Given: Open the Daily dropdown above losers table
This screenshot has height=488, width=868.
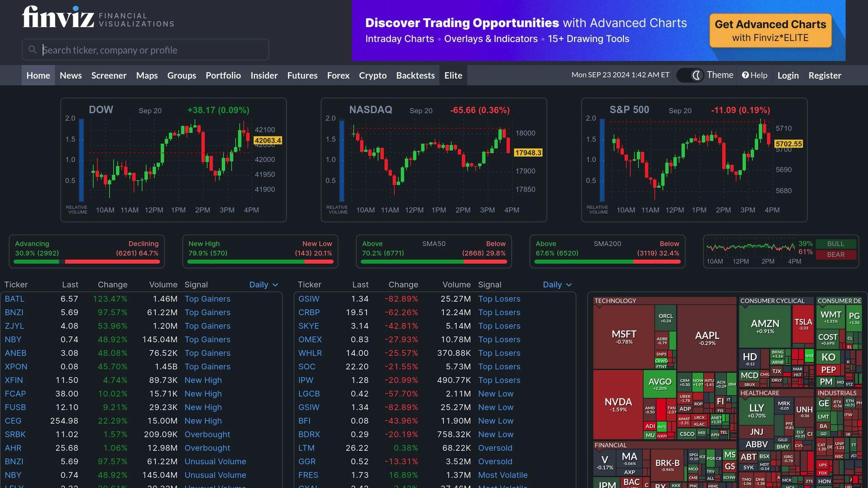Looking at the screenshot, I should click(x=557, y=285).
